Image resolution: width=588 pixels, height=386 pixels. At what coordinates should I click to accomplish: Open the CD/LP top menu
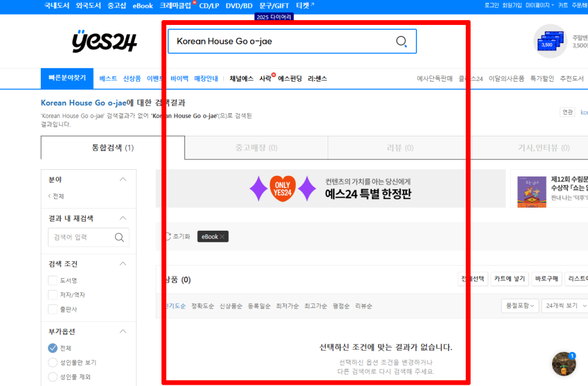point(209,5)
